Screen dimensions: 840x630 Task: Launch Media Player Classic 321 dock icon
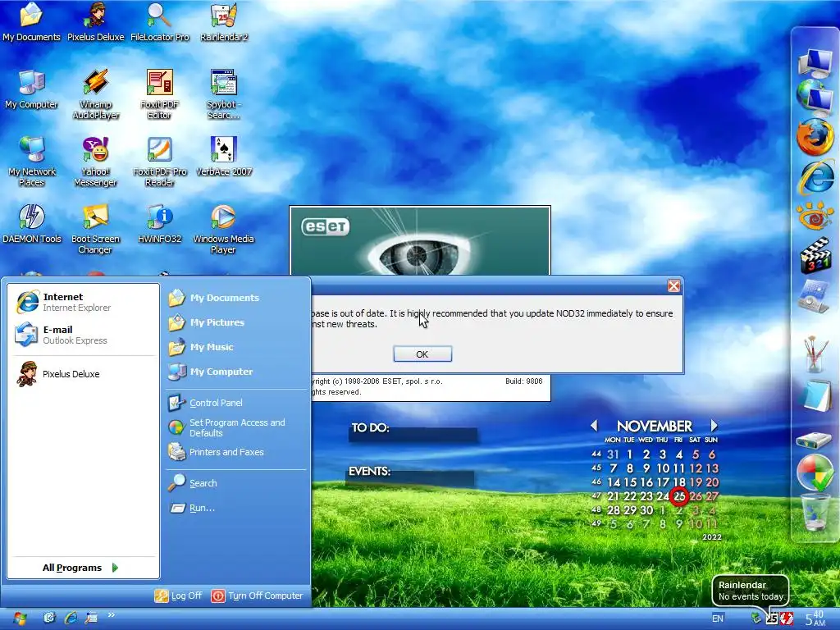click(815, 256)
